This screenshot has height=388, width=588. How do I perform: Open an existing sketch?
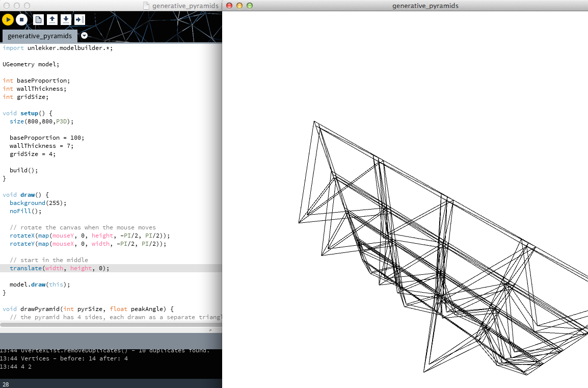click(52, 19)
